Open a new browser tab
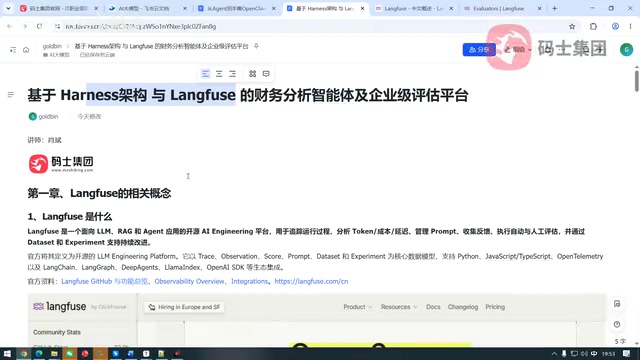This screenshot has height=360, width=640. pos(554,8)
